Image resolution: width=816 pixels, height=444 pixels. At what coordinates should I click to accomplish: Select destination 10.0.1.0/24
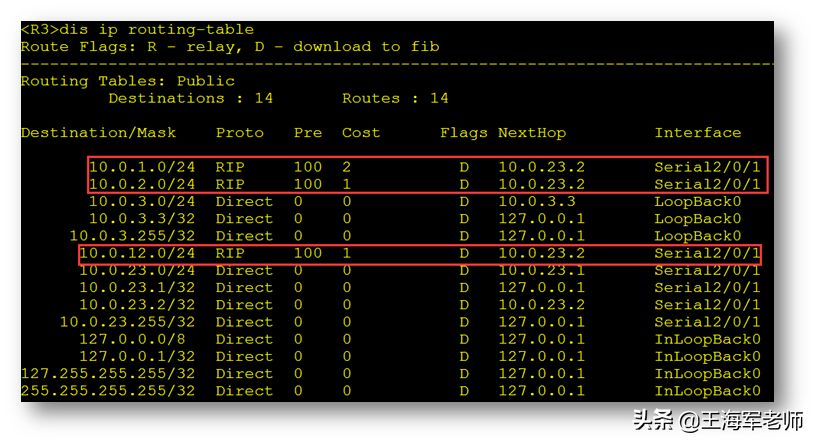142,167
